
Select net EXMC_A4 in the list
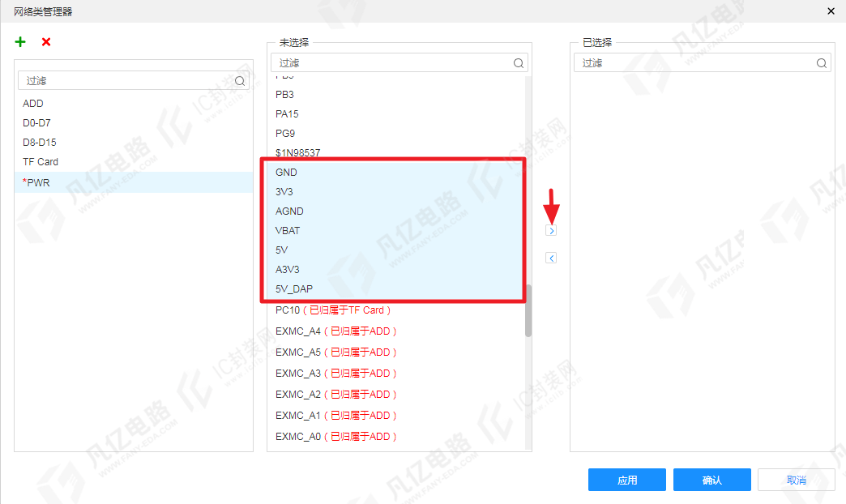pyautogui.click(x=396, y=331)
